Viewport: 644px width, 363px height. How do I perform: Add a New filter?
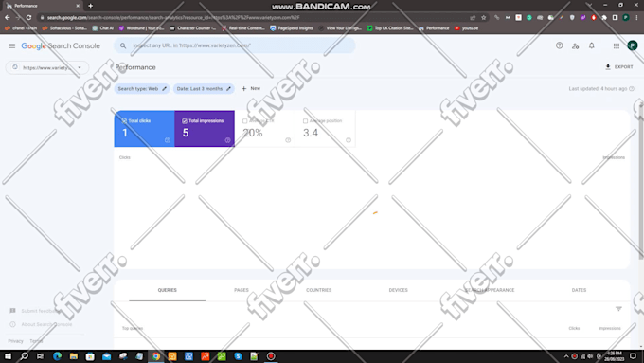click(x=251, y=89)
